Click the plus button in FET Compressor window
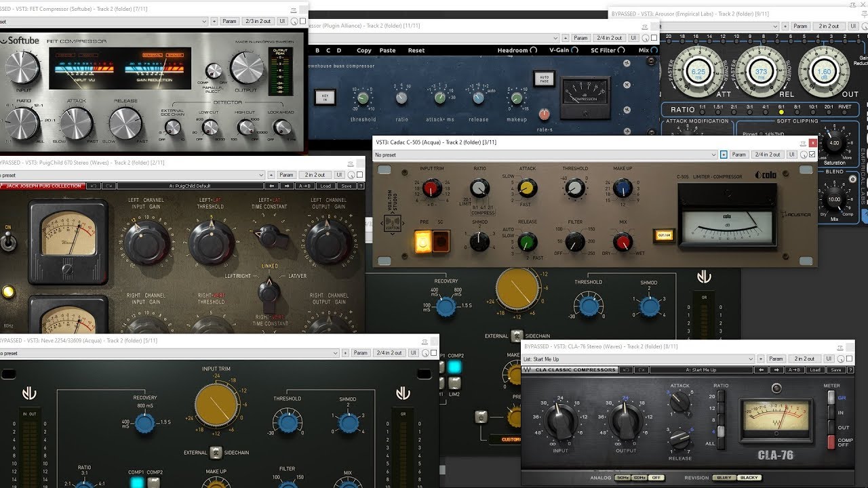 coord(214,21)
